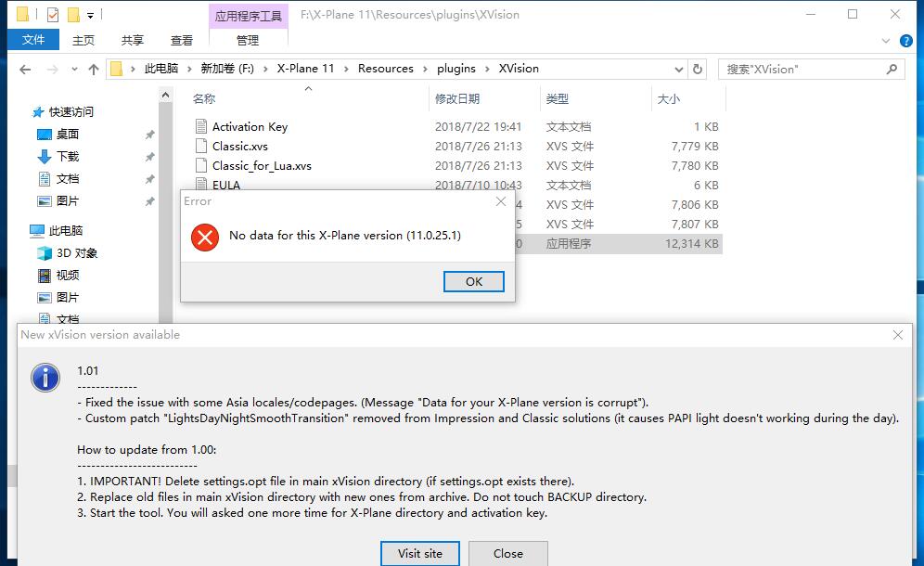Click the pin icon next to 文档
The width and height of the screenshot is (924, 566).
pos(149,179)
